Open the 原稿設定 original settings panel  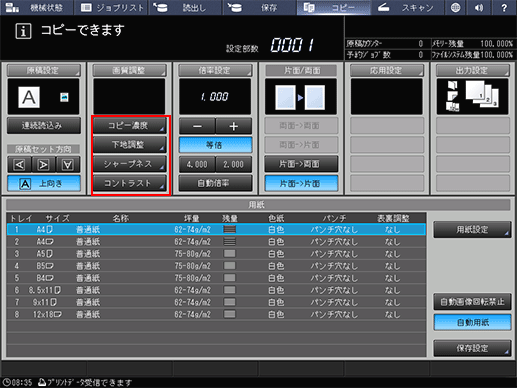44,70
